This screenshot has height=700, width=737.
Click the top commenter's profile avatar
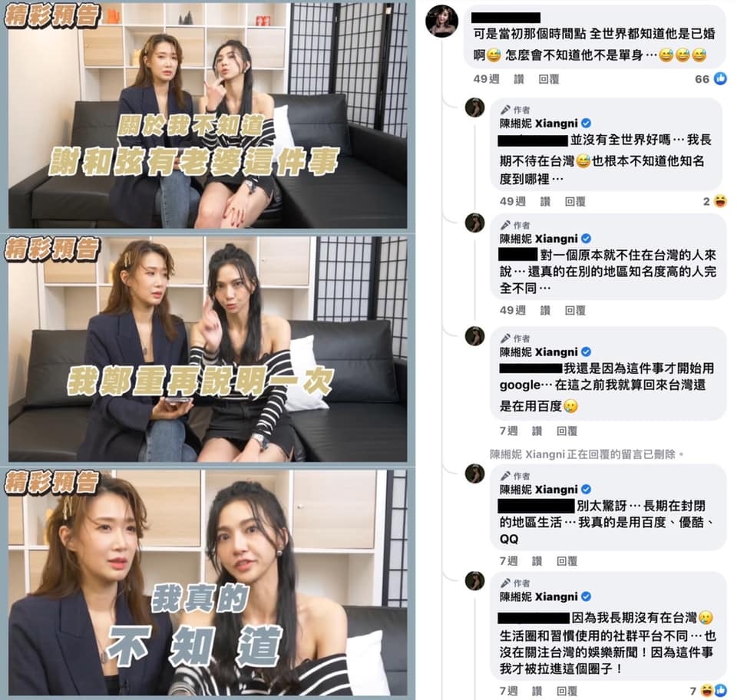pos(441,21)
